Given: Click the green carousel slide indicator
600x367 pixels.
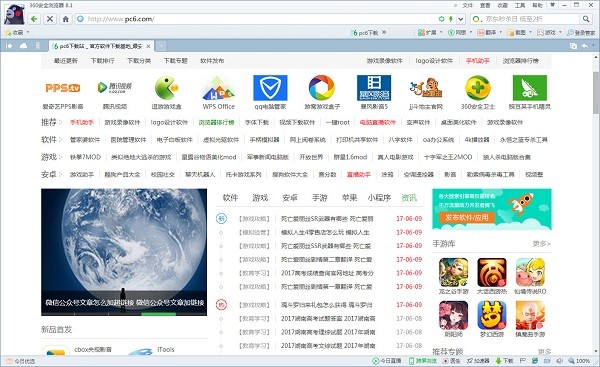Looking at the screenshot, I should 158,314.
